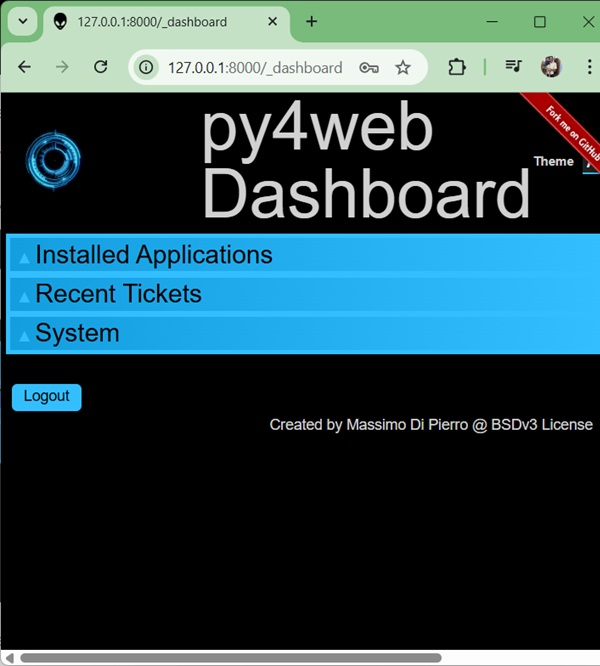Maximize the browser window

coord(540,21)
